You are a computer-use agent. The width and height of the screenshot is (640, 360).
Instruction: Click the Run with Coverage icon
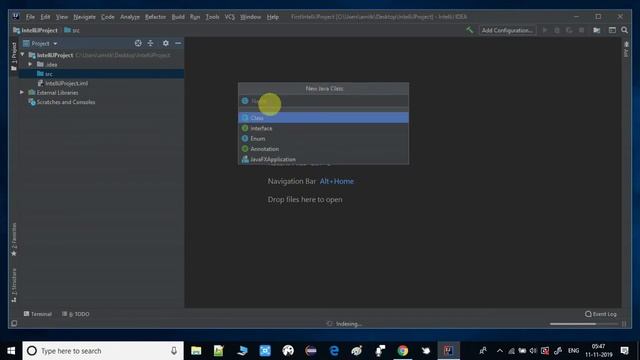coord(569,30)
